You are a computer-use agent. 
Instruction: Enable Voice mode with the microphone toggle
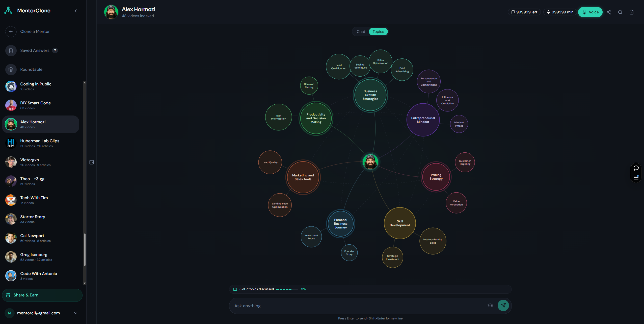590,12
